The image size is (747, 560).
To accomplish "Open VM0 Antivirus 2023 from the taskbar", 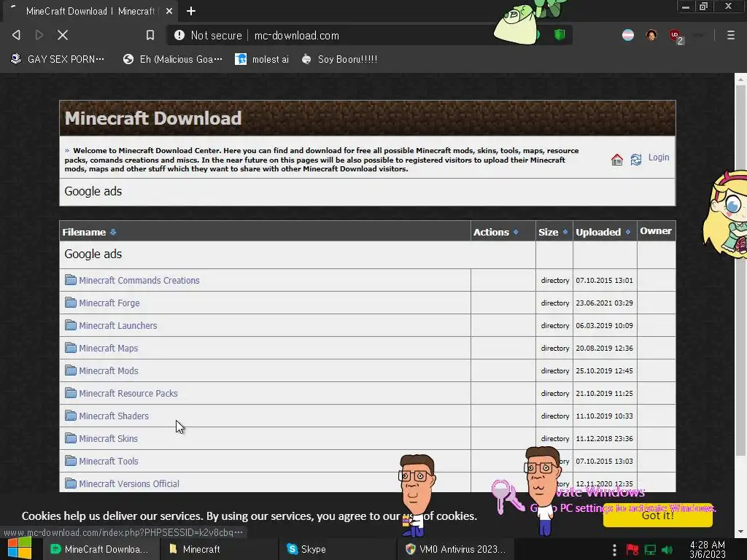I will (x=455, y=549).
